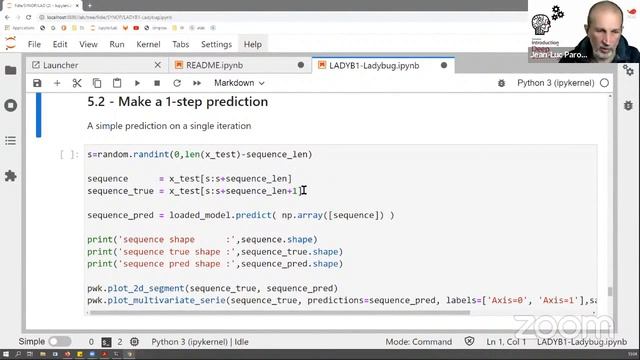Enable the debugger bug icon in toolbar
The height and width of the screenshot is (360, 640).
tap(501, 83)
